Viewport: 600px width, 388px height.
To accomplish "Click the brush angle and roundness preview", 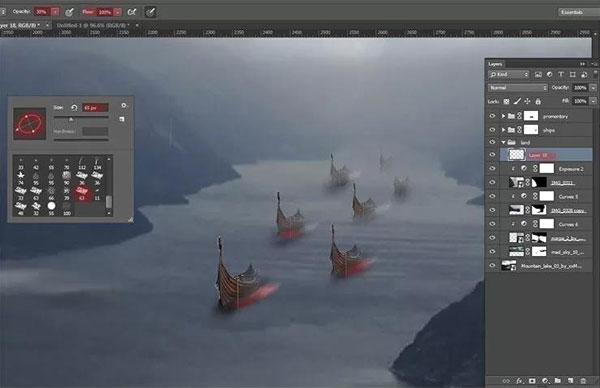I will pyautogui.click(x=29, y=124).
